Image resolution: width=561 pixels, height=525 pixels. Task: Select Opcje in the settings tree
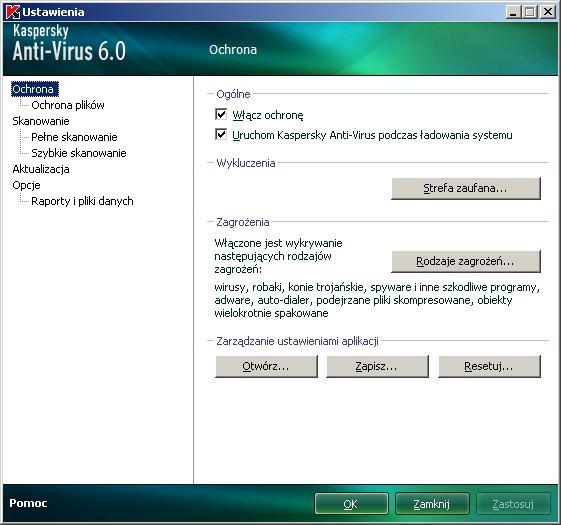coord(26,185)
